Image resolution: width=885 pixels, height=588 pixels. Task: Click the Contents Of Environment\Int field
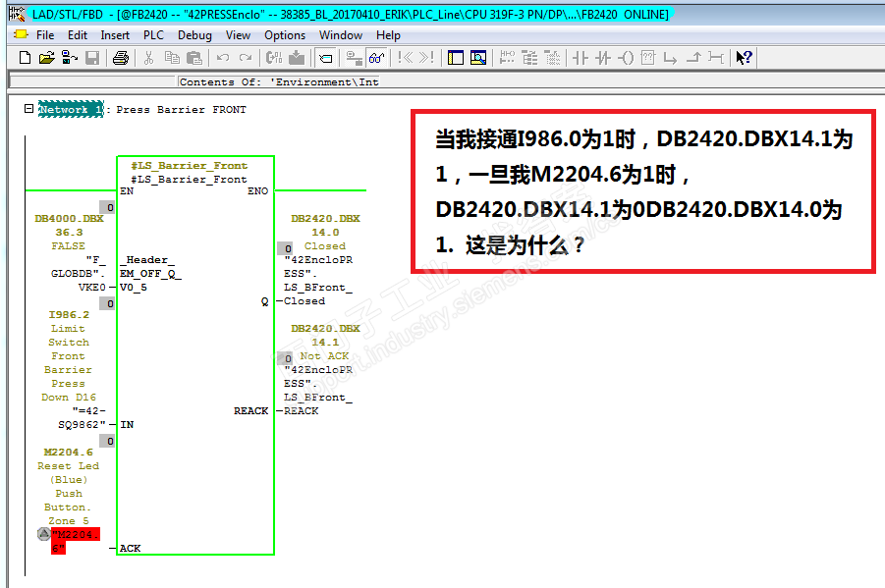click(x=279, y=81)
